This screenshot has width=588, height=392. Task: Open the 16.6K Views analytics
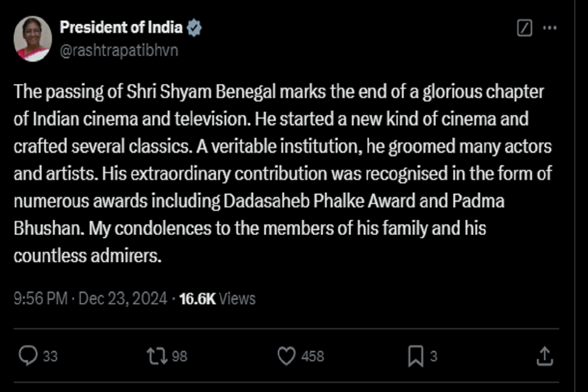point(218,298)
